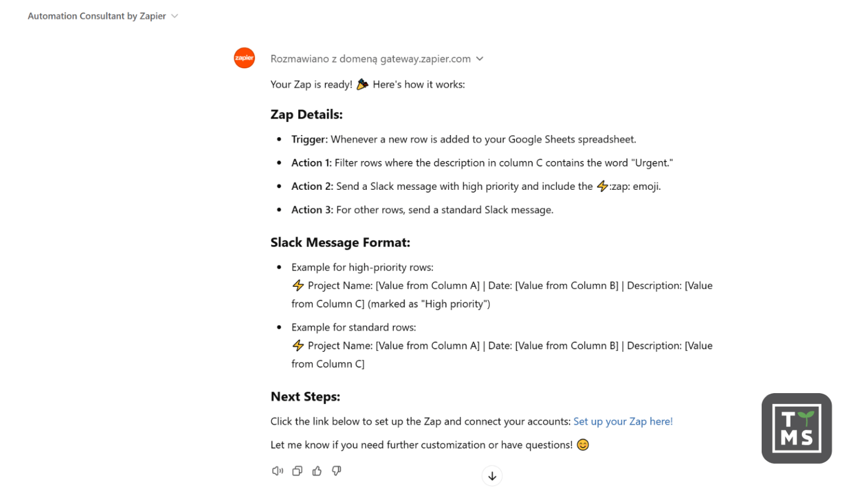Follow the Set up your Zap here link
868x488 pixels.
pyautogui.click(x=623, y=421)
